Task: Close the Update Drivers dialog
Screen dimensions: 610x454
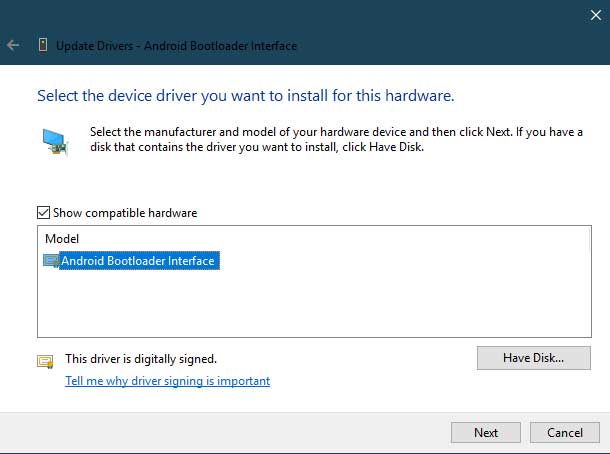Action: point(595,15)
